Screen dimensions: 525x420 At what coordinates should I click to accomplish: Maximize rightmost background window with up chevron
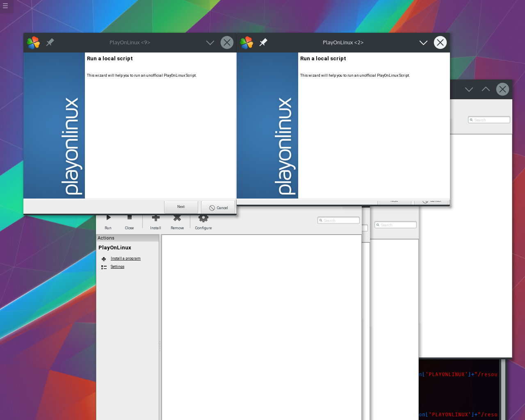coord(486,89)
